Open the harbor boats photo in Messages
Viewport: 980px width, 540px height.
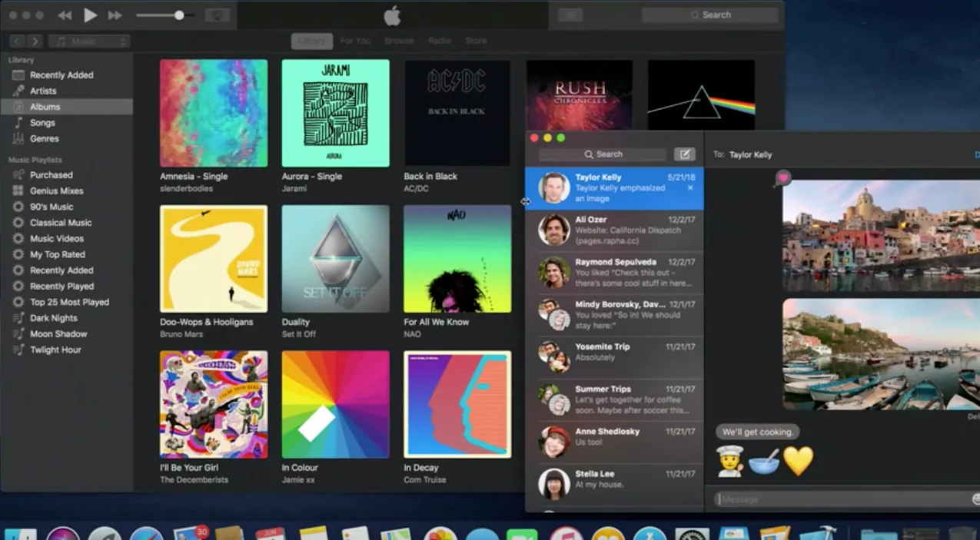point(881,354)
